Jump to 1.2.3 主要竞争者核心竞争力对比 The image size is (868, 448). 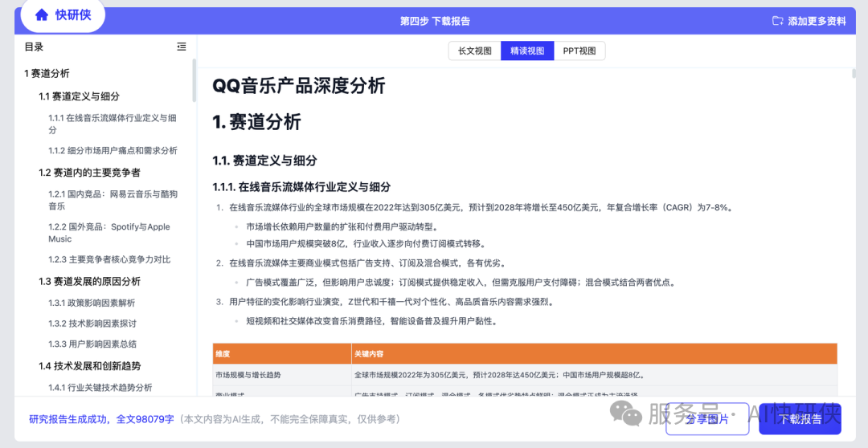[109, 259]
